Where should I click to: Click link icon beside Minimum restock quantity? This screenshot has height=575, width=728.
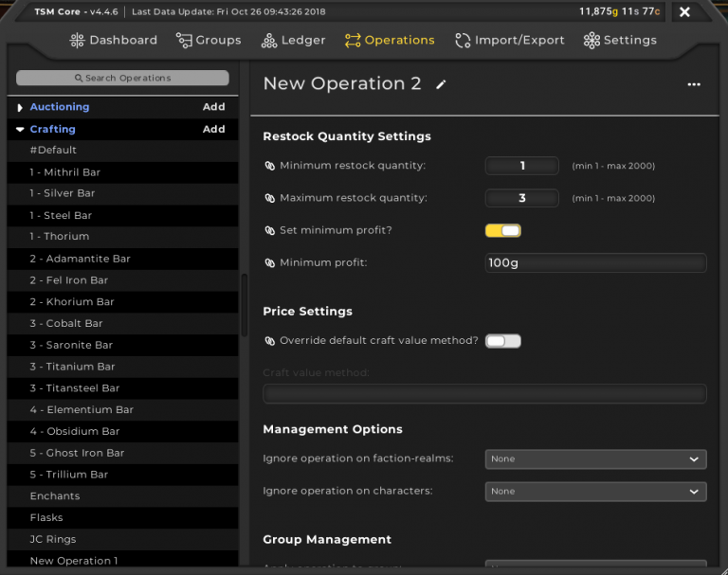269,166
